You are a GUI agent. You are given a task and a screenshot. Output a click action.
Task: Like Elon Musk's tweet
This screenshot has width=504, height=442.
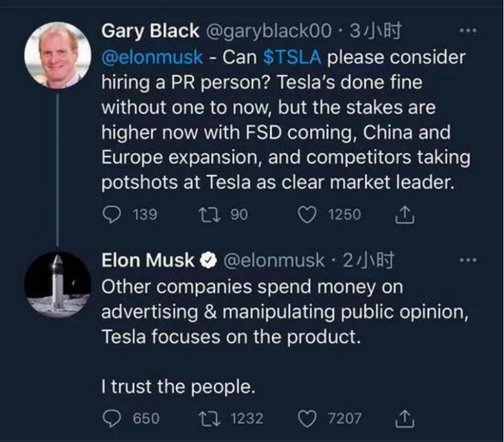tap(307, 417)
